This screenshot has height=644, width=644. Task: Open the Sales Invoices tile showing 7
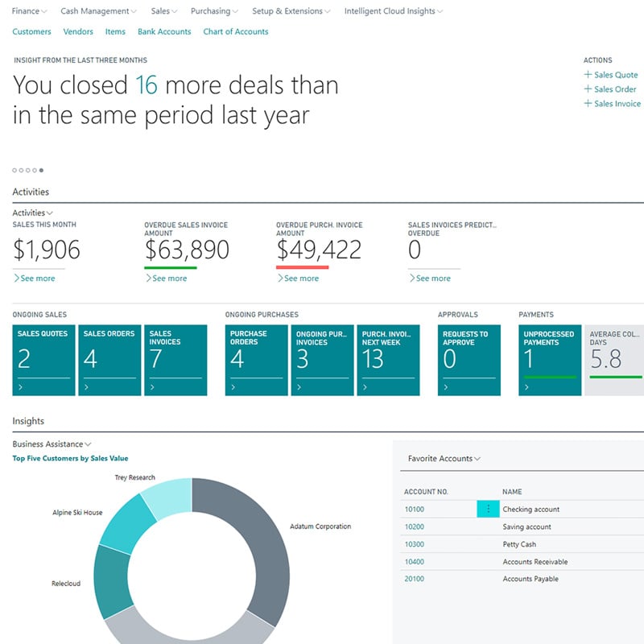[x=175, y=360]
